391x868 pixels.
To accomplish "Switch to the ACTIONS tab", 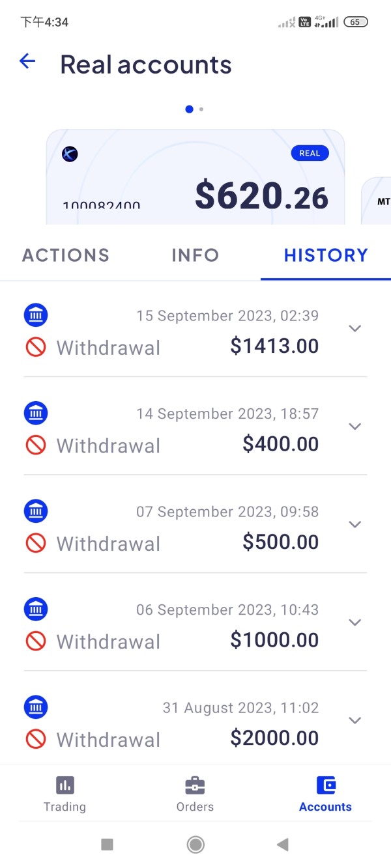I will (x=66, y=255).
